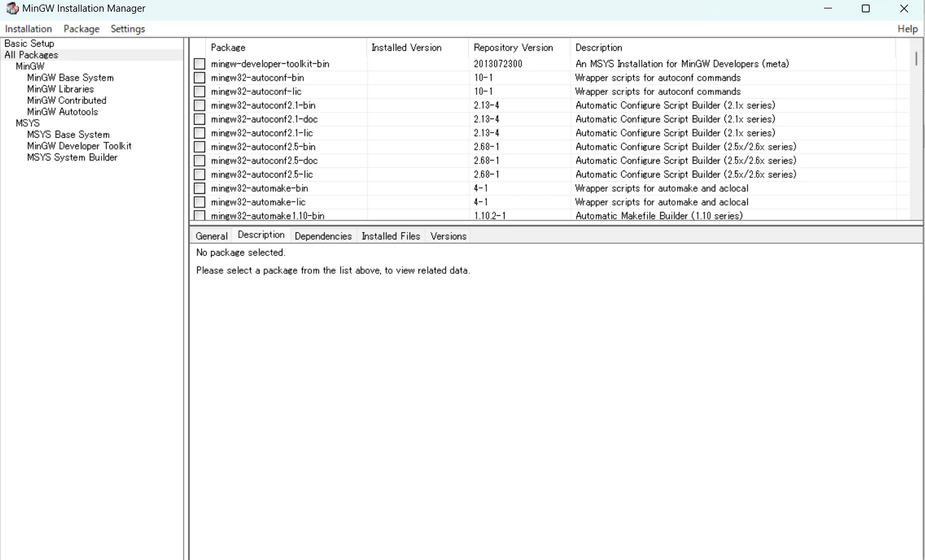
Task: Click the 1.10.2-1 repository version cell
Action: click(490, 216)
